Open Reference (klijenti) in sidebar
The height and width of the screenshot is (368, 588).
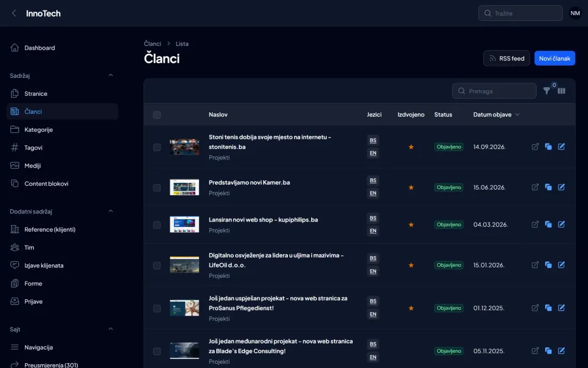click(62, 229)
